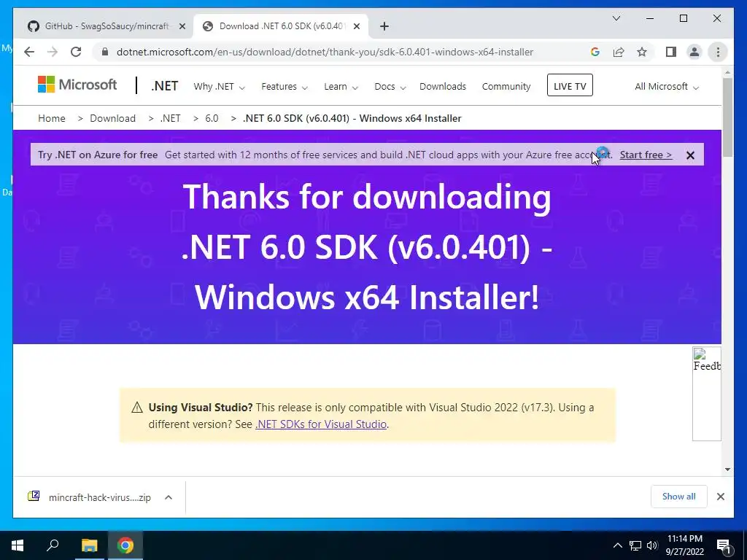Screen dimensions: 747x560
Task: Open File Explorer from taskbar
Action: coord(89,545)
